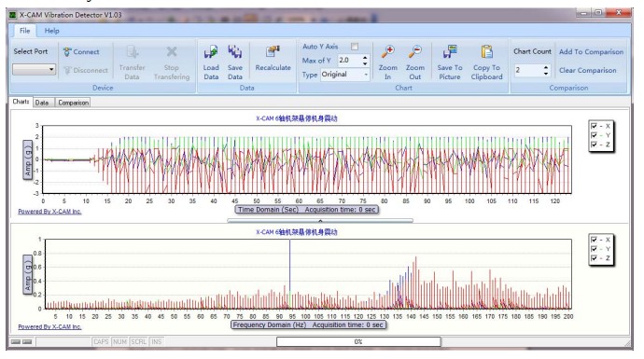
Task: Open the Type Original dropdown
Action: 345,75
